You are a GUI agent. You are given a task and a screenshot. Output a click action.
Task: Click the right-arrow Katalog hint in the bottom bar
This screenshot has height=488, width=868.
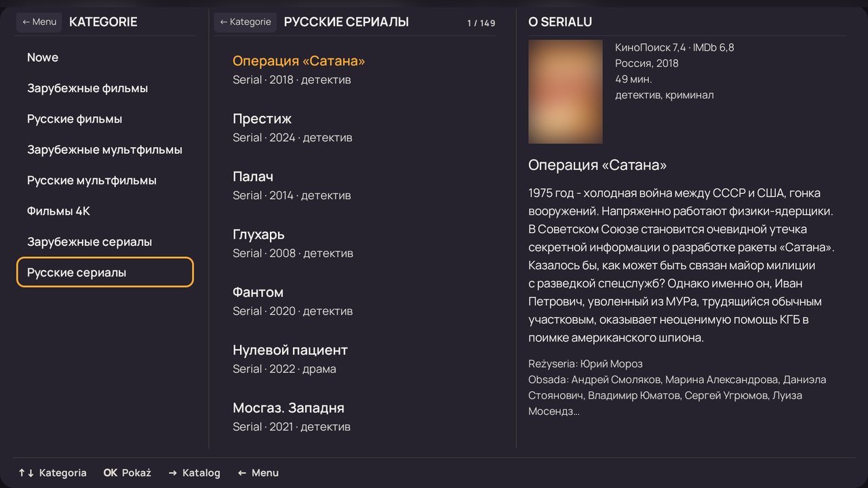click(194, 473)
